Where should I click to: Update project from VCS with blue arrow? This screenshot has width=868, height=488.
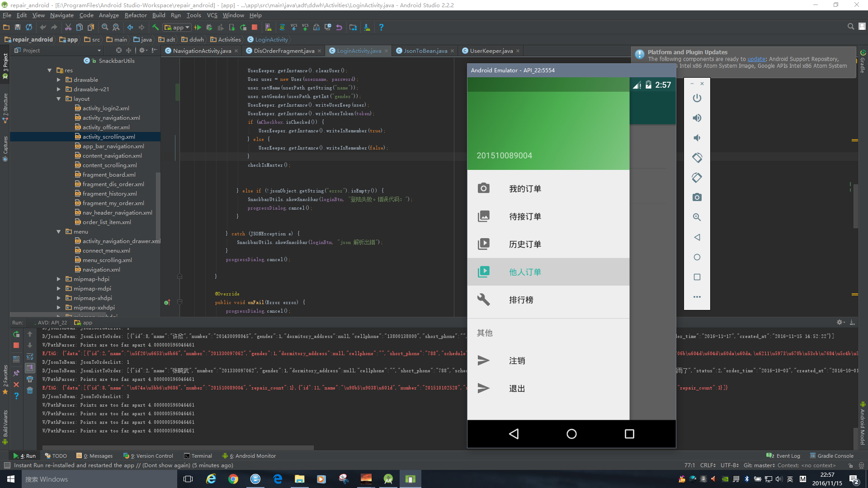coord(294,28)
